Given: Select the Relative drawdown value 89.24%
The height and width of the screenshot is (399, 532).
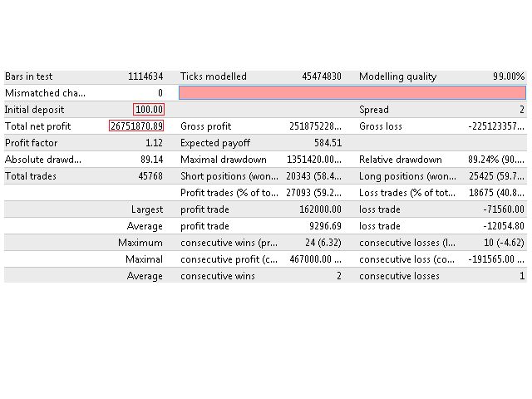Looking at the screenshot, I should tap(496, 160).
